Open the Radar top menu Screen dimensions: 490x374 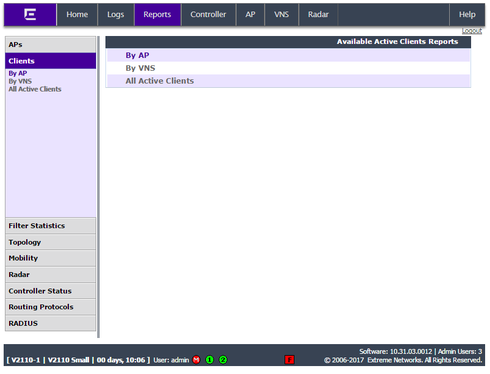tap(318, 15)
